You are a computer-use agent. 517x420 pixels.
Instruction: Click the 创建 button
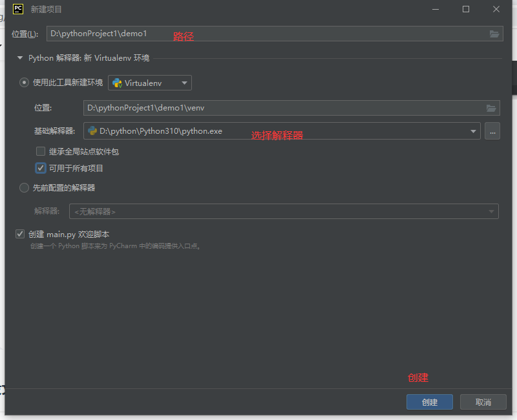430,402
